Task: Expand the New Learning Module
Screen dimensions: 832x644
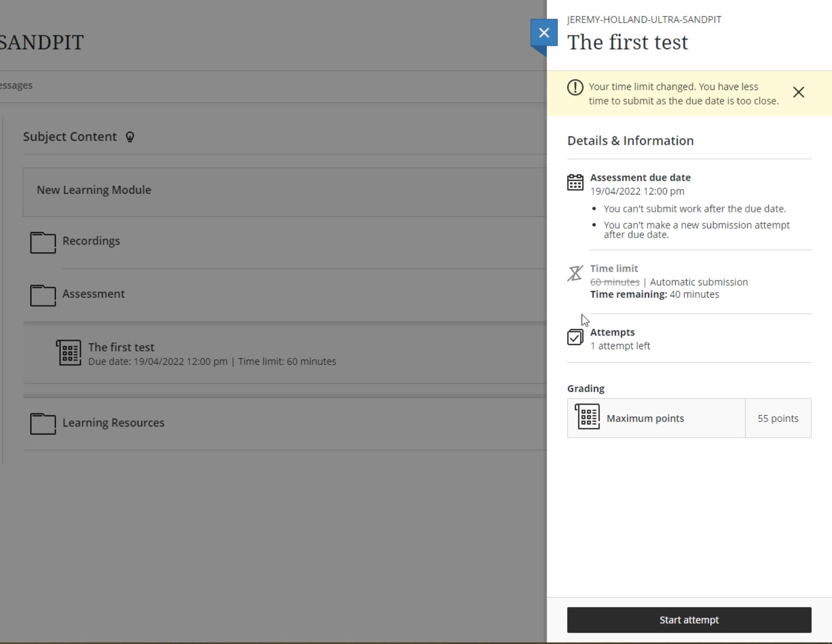Action: 94,190
